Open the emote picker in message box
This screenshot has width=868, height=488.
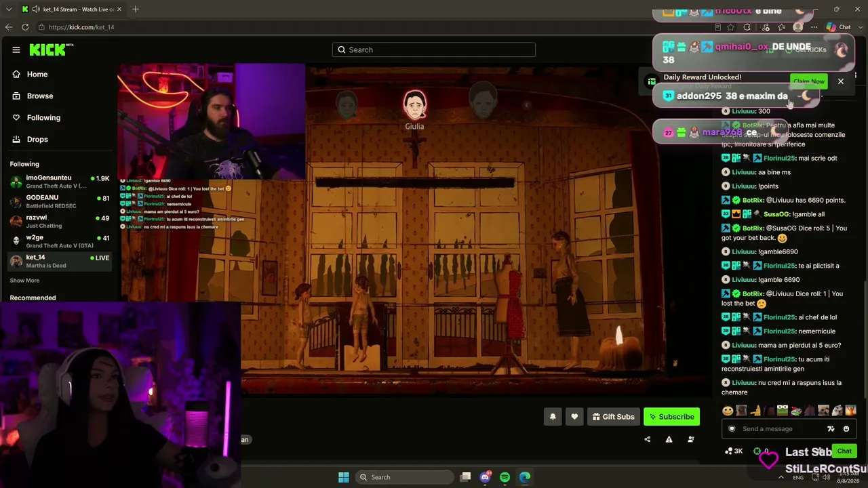tap(846, 428)
